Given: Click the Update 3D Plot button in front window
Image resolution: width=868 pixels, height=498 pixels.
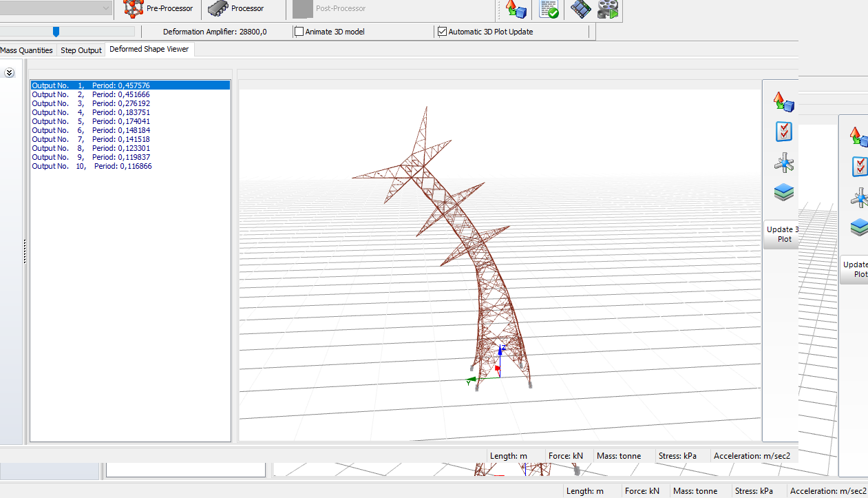Looking at the screenshot, I should click(781, 234).
